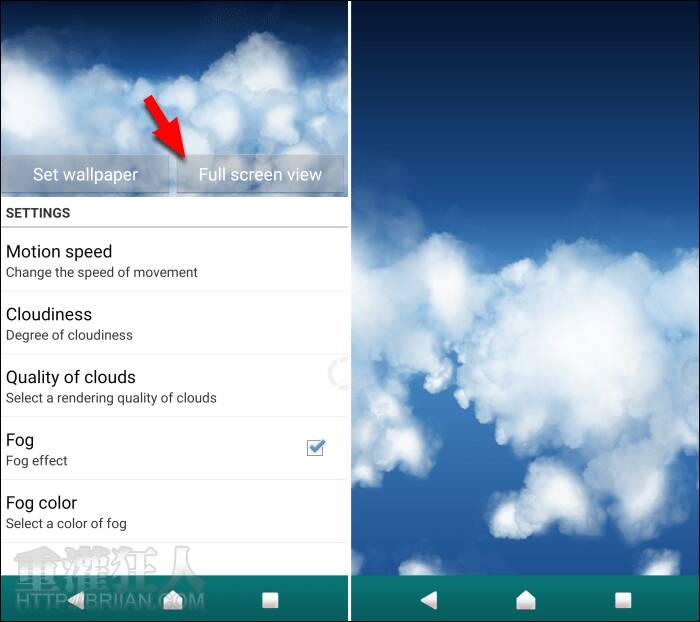The image size is (700, 622).
Task: Open Full screen view
Action: [x=260, y=175]
